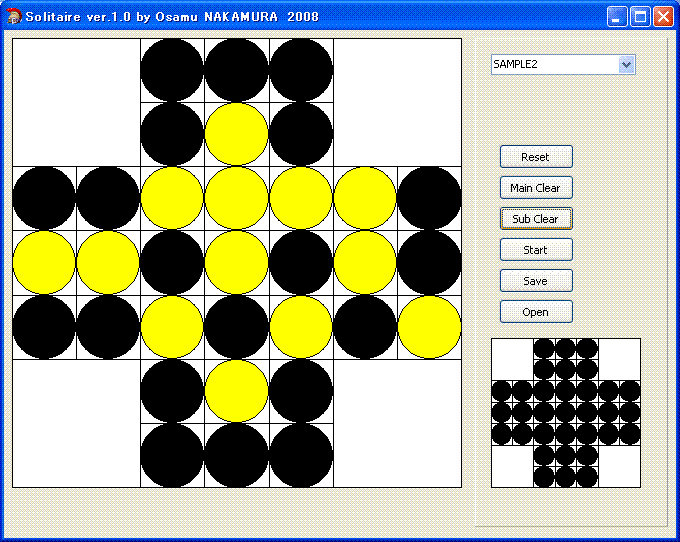The image size is (680, 542).
Task: Load a board with the Open button
Action: (x=536, y=312)
